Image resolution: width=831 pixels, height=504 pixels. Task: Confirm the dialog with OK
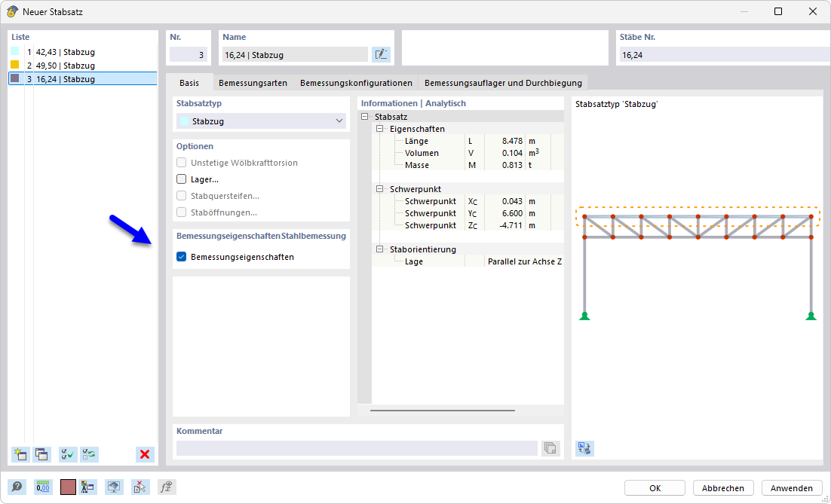click(655, 488)
